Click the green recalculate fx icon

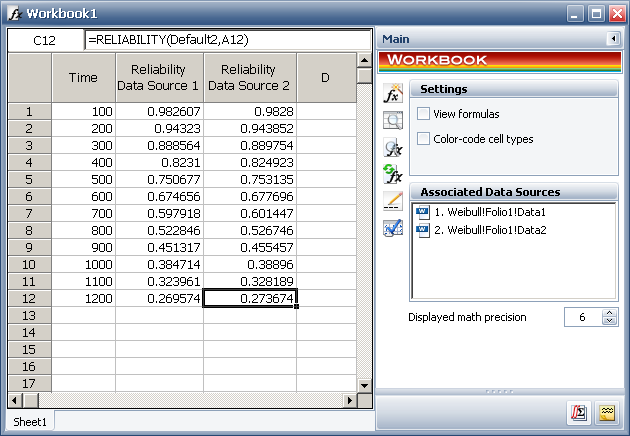coord(393,174)
